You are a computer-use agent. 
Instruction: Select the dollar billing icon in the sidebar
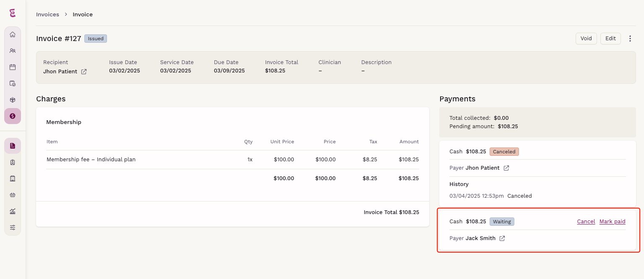tap(13, 116)
